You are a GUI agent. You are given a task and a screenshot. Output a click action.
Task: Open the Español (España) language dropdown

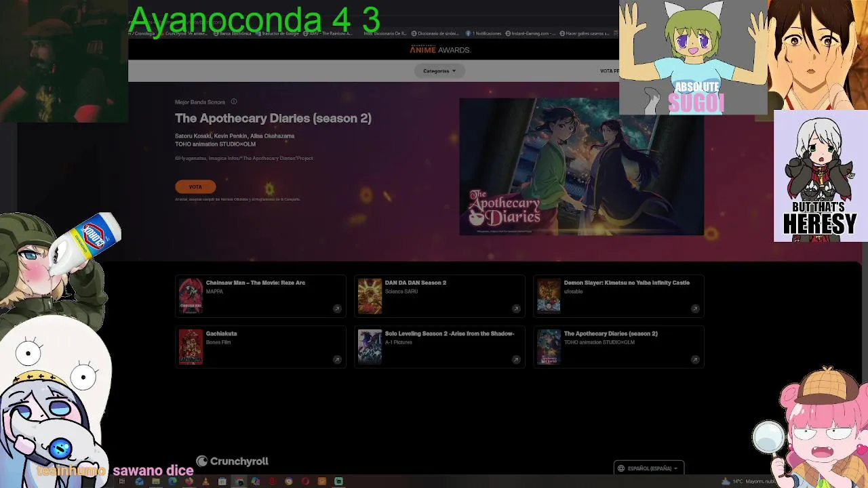[648, 468]
